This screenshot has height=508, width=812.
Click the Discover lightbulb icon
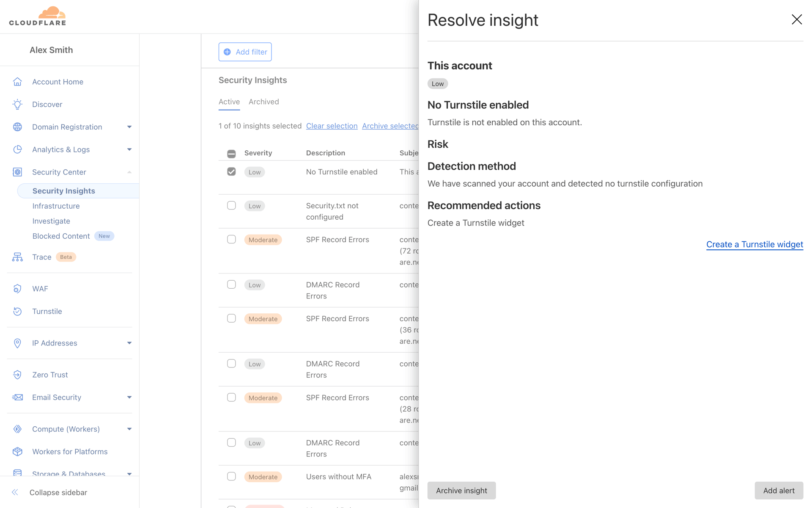click(x=17, y=104)
